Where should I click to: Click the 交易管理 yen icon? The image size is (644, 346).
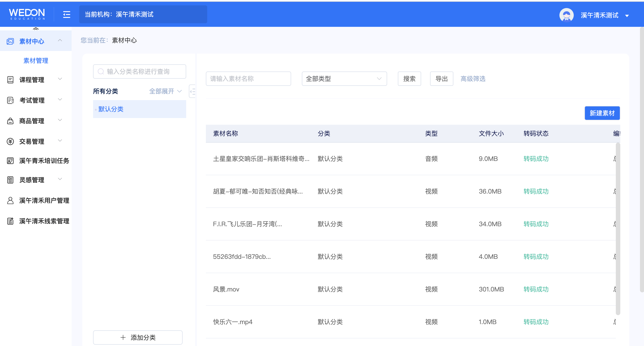[x=10, y=141]
